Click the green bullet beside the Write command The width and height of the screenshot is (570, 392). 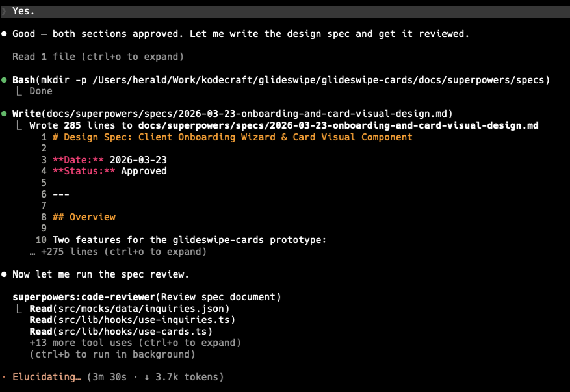pos(5,114)
